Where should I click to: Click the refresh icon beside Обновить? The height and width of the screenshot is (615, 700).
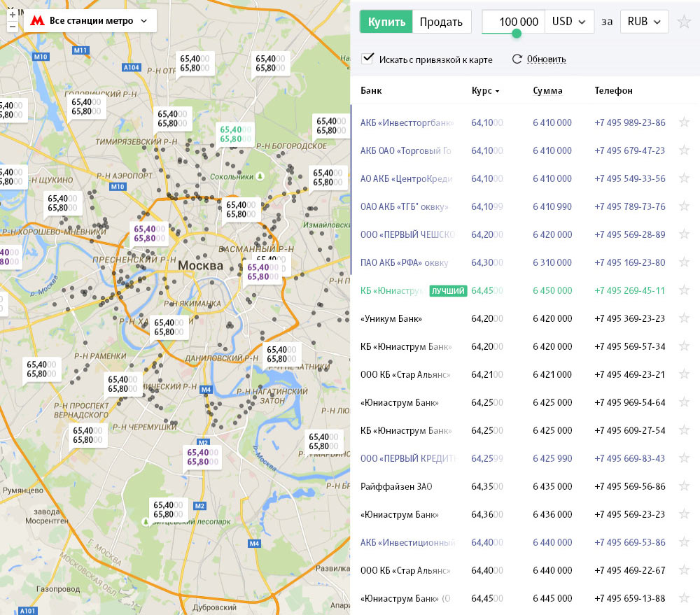pyautogui.click(x=517, y=59)
